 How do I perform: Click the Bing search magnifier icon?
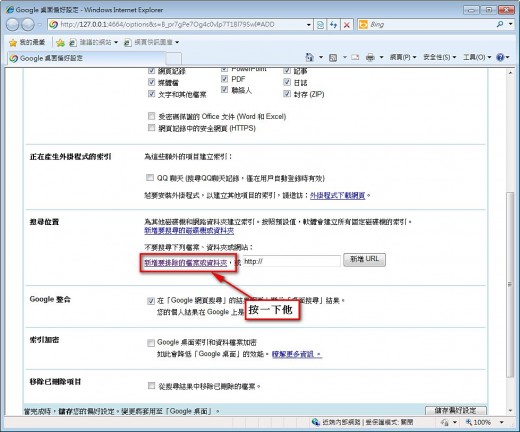click(500, 24)
